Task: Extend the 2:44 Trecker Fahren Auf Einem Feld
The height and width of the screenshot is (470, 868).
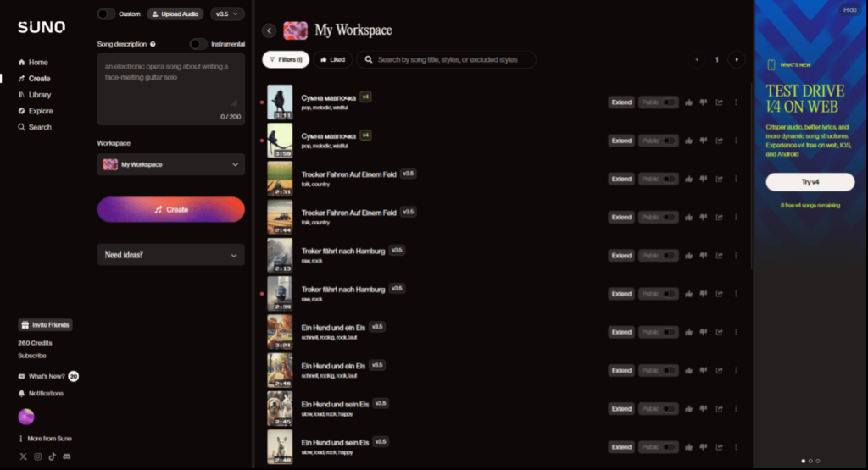Action: coord(621,218)
